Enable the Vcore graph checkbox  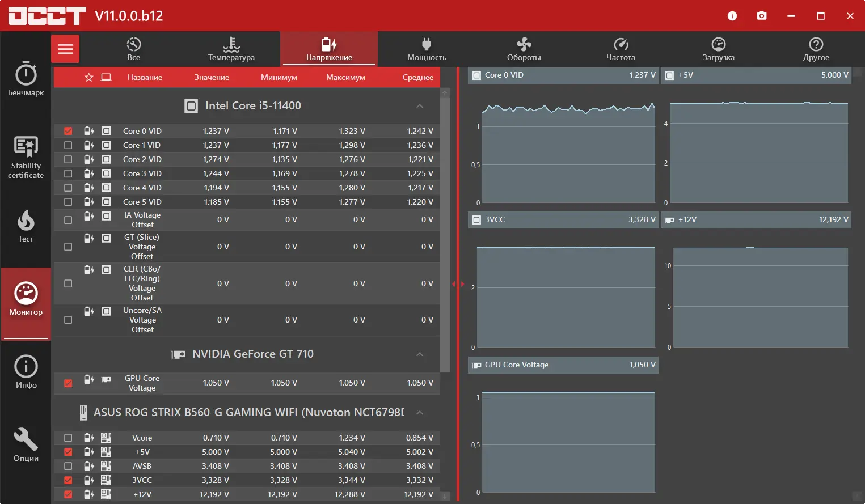(x=68, y=438)
